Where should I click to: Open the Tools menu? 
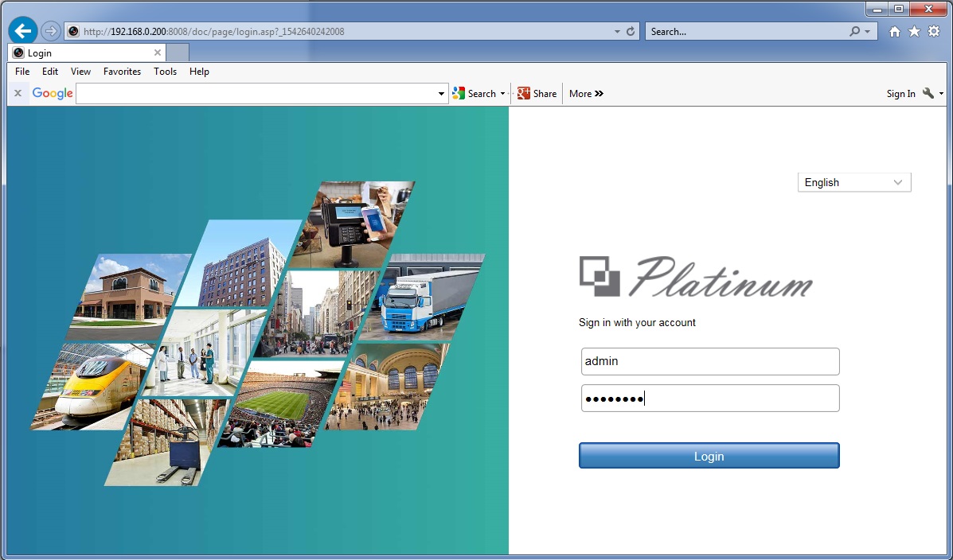[x=166, y=72]
